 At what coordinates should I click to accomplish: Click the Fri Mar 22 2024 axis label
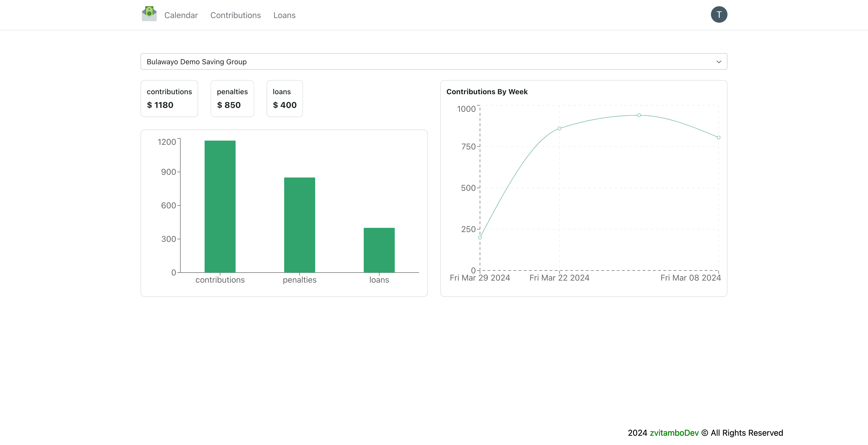pyautogui.click(x=559, y=278)
